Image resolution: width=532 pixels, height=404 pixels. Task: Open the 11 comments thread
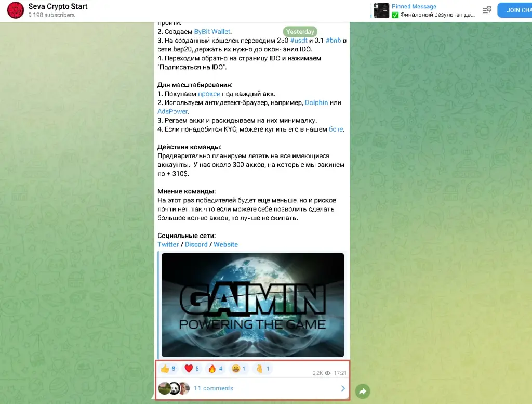click(214, 388)
